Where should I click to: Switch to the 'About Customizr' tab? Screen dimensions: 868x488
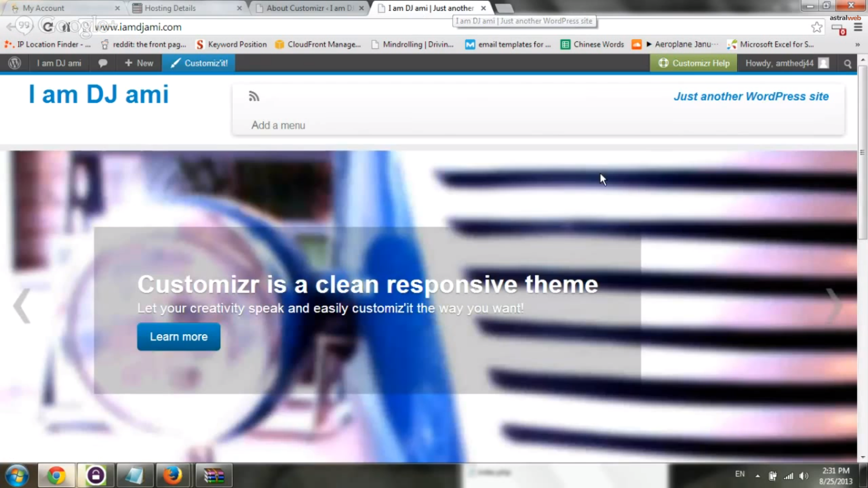pos(310,8)
